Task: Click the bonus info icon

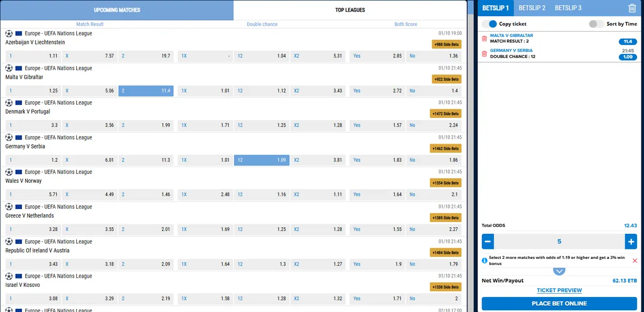Action: (485, 261)
